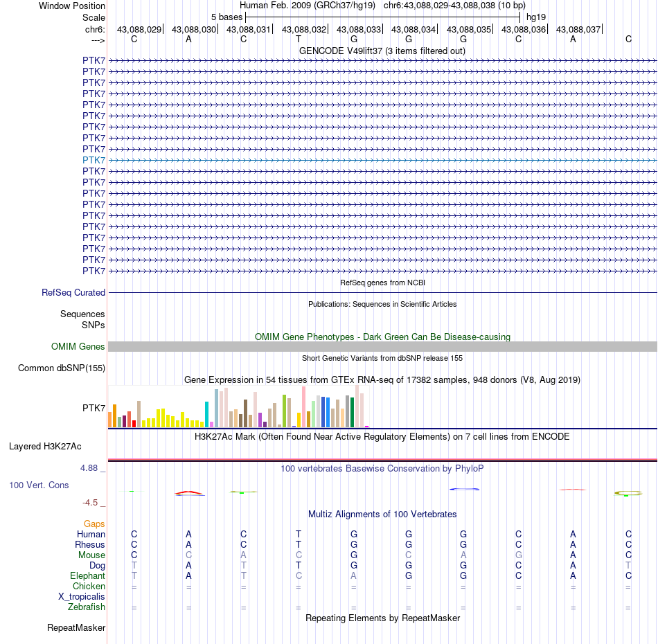
Task: Click the 'Window Position' label
Action: tap(72, 6)
